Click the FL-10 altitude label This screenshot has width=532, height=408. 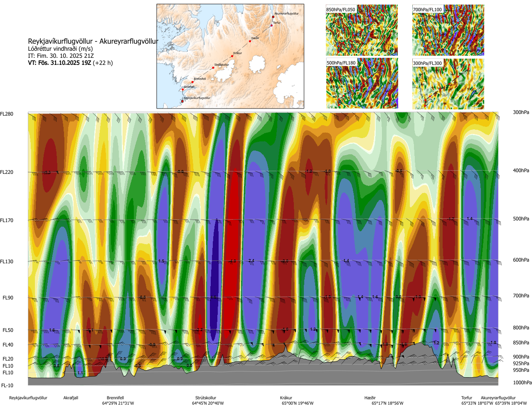[7, 386]
